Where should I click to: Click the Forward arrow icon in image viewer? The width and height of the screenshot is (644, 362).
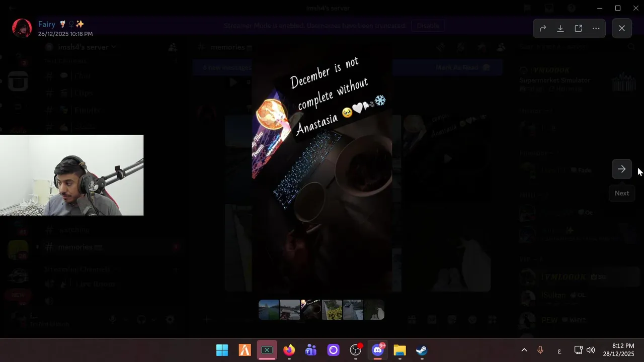[543, 29]
